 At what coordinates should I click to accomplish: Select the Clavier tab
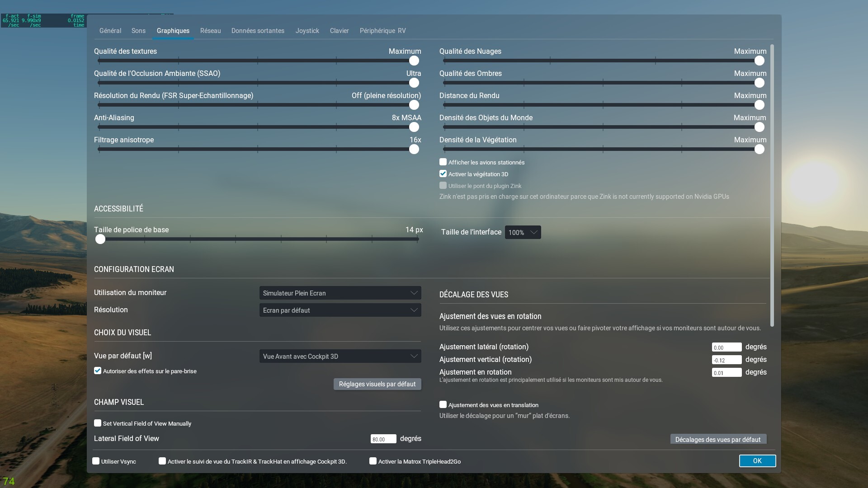(x=339, y=31)
